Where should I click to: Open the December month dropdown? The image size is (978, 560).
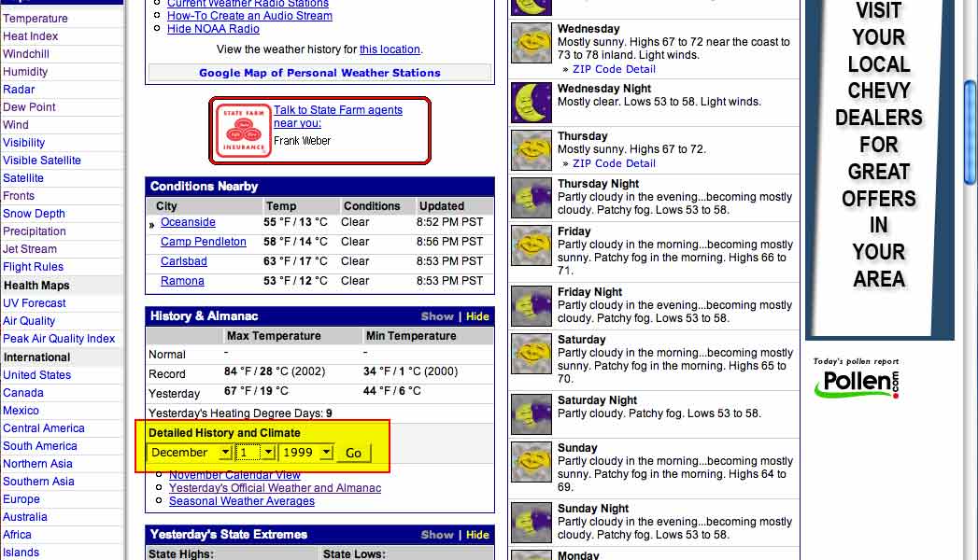(191, 453)
